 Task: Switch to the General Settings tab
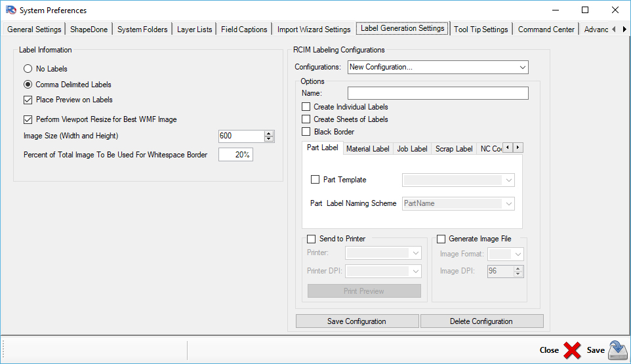tap(34, 30)
